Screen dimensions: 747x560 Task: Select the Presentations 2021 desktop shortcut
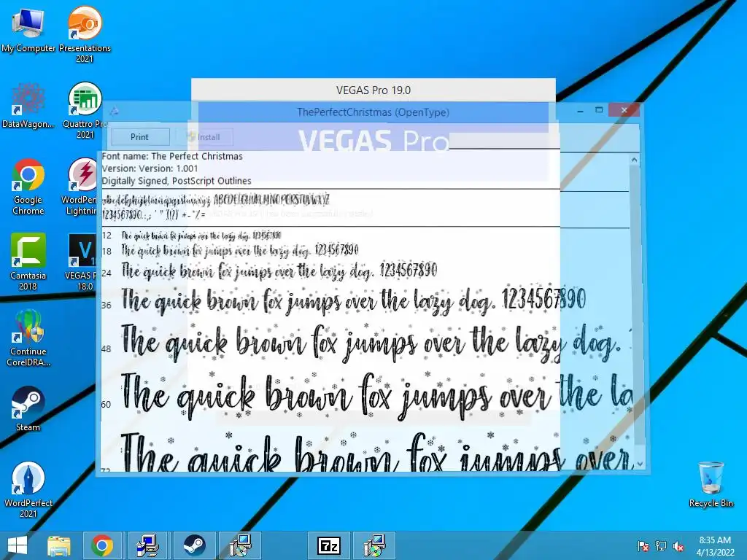[x=85, y=34]
